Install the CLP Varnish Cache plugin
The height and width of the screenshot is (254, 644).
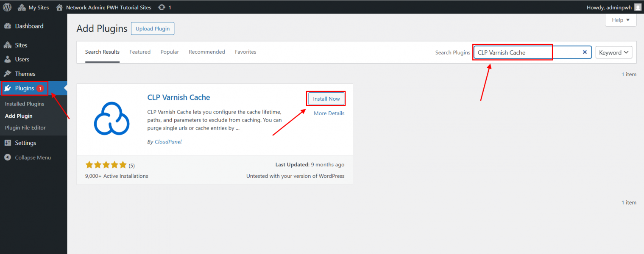point(326,99)
